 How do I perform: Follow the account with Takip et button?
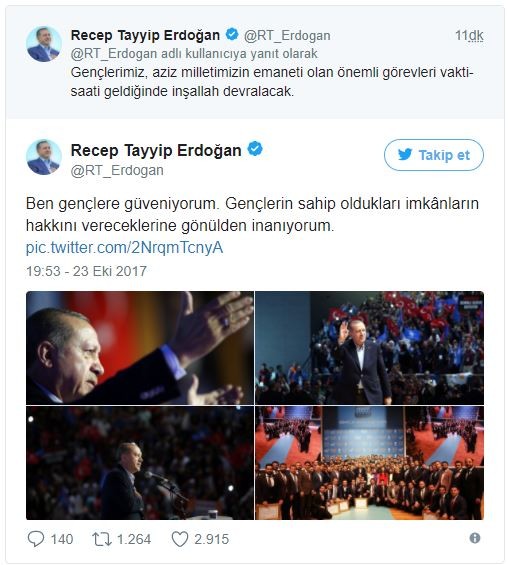[x=434, y=155]
